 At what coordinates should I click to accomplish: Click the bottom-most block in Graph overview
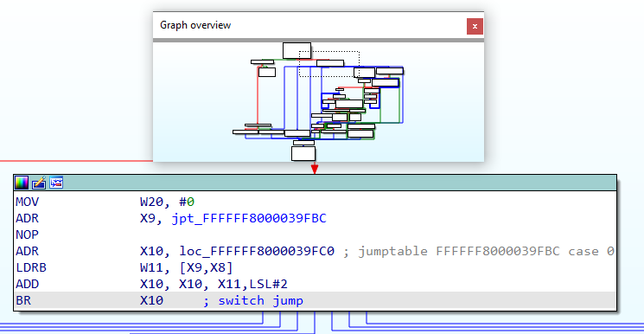click(x=303, y=153)
